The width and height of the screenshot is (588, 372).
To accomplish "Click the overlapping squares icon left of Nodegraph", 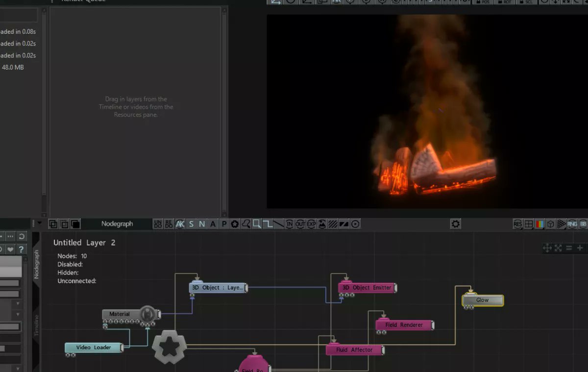I will [53, 224].
